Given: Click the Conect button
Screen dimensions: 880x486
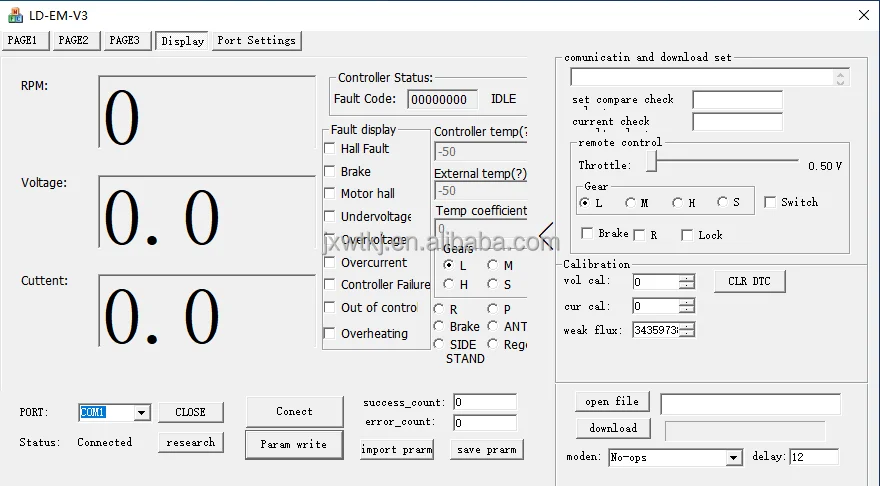Looking at the screenshot, I should coord(294,411).
